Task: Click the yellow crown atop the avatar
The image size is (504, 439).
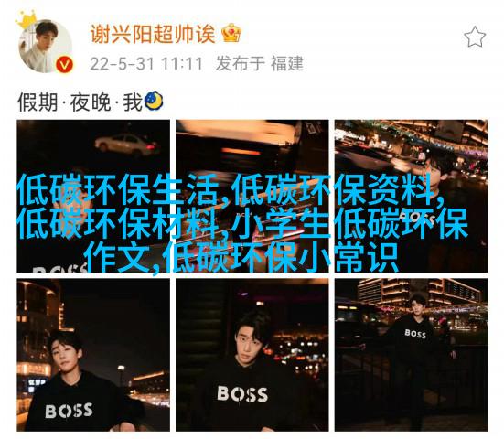Action: click(25, 20)
